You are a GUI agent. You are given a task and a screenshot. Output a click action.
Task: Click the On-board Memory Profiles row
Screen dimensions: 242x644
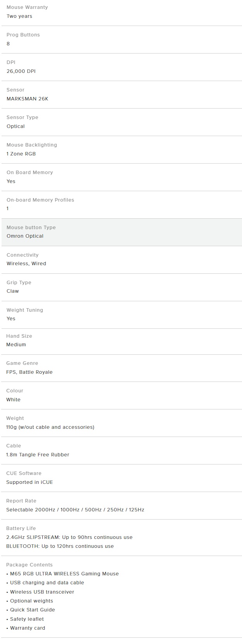(x=121, y=205)
